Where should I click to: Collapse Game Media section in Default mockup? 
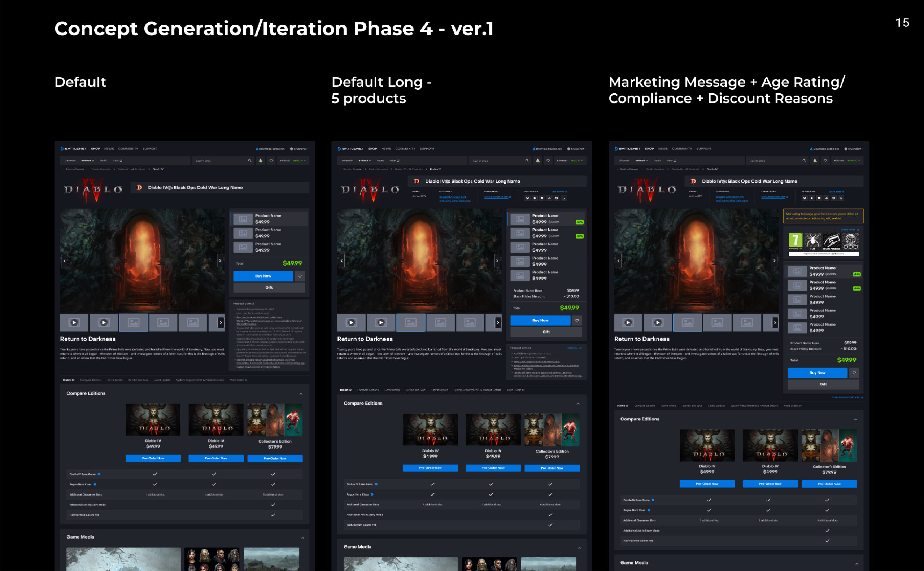pos(302,537)
